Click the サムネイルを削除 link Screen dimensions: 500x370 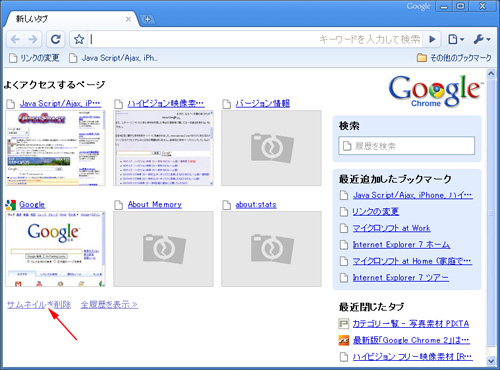[39, 305]
